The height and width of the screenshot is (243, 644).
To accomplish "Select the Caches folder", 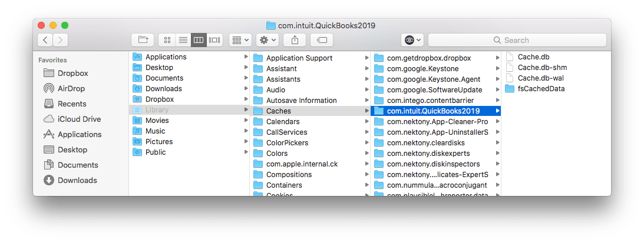I will coord(310,111).
